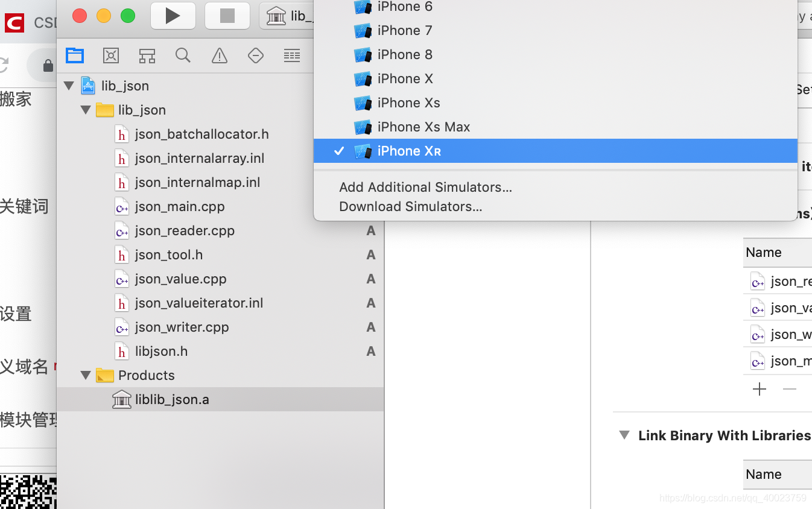The height and width of the screenshot is (509, 812).
Task: Add a compile source with the plus button
Action: coord(760,389)
